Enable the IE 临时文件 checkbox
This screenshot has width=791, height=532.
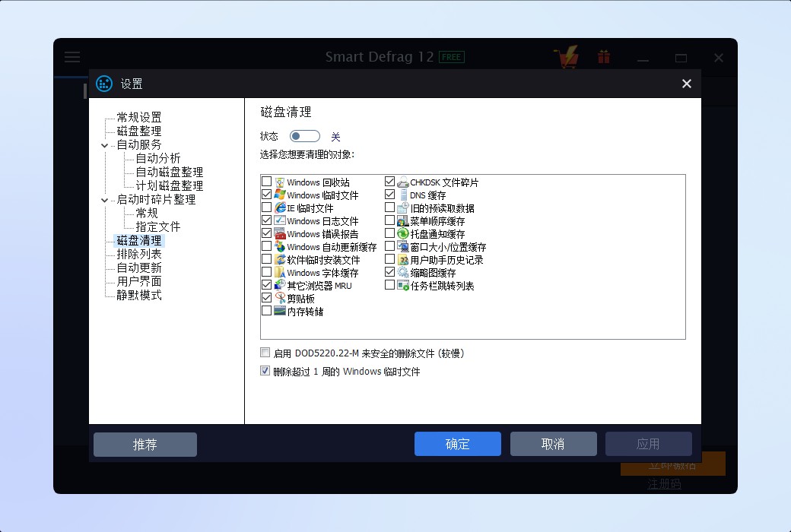click(x=267, y=207)
